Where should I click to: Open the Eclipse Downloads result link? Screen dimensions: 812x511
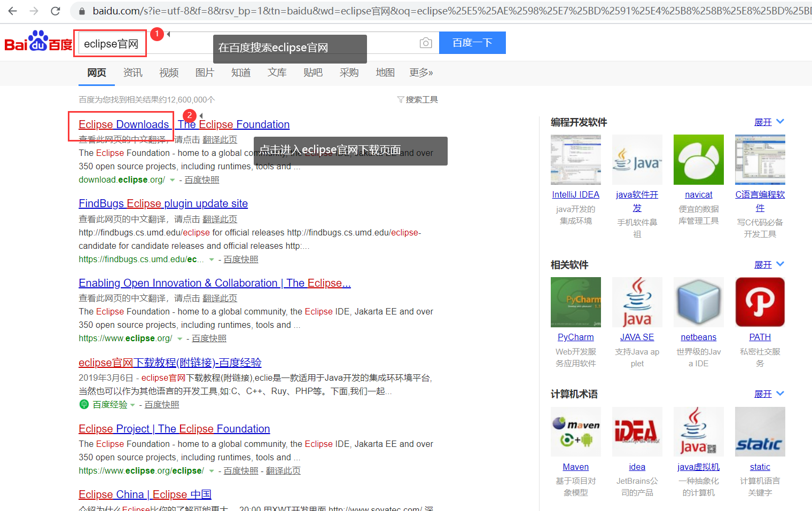[123, 124]
